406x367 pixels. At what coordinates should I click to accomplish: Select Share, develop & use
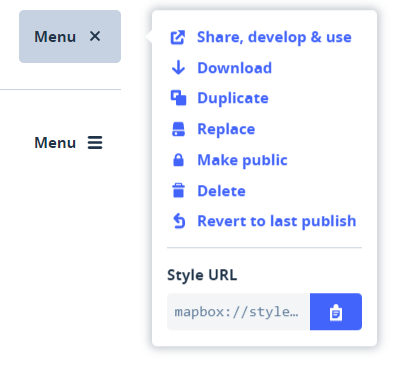(x=274, y=37)
